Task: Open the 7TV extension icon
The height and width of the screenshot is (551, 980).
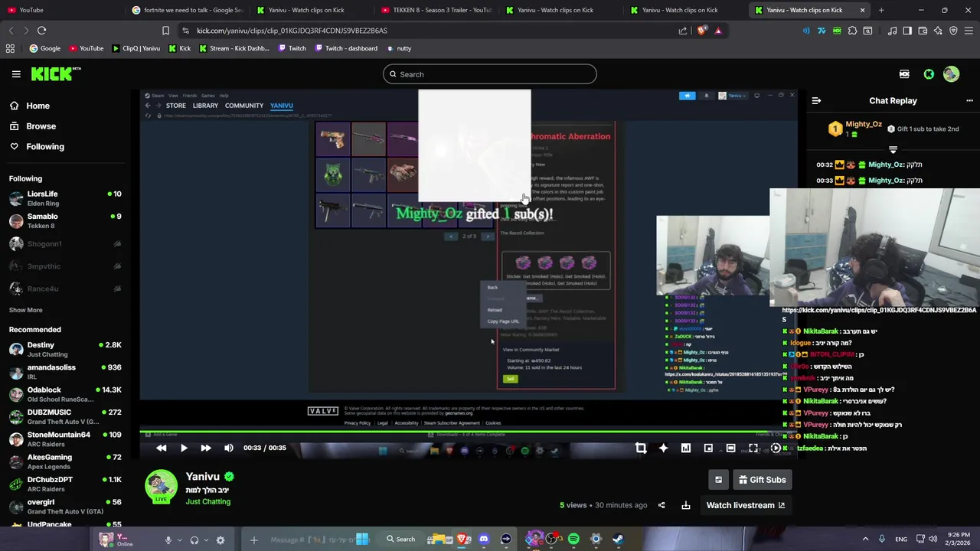Action: (x=822, y=31)
